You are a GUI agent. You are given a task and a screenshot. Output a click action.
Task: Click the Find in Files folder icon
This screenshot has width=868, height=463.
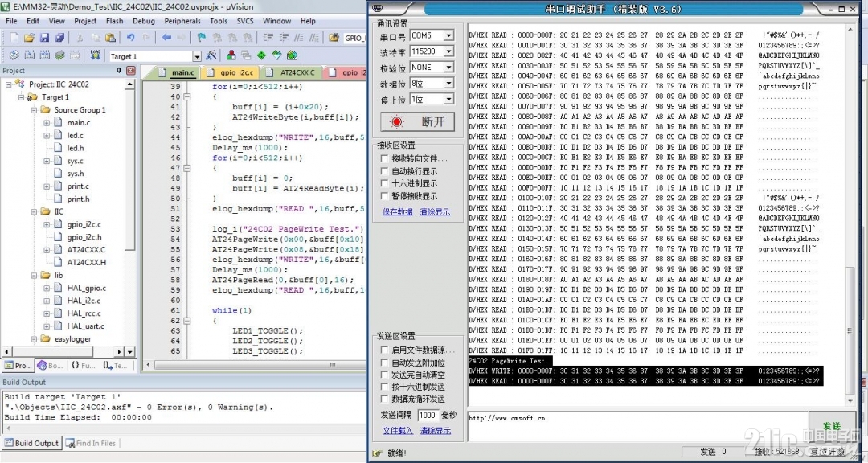[334, 38]
